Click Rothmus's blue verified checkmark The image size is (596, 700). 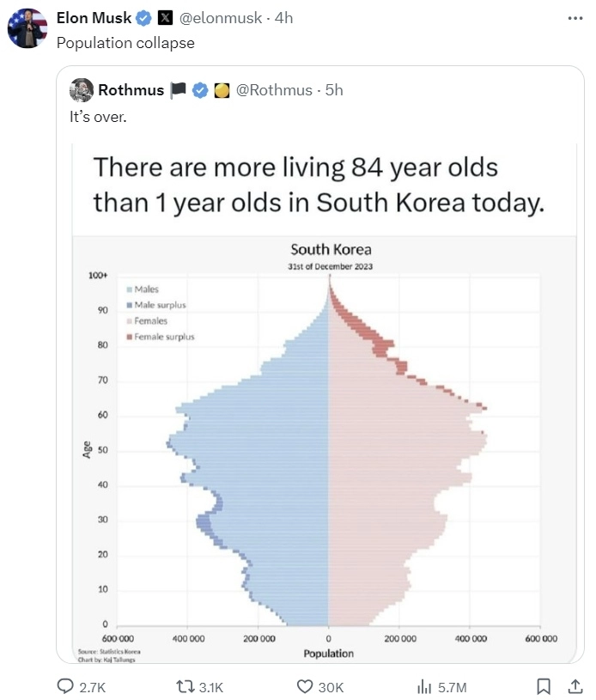(x=200, y=90)
